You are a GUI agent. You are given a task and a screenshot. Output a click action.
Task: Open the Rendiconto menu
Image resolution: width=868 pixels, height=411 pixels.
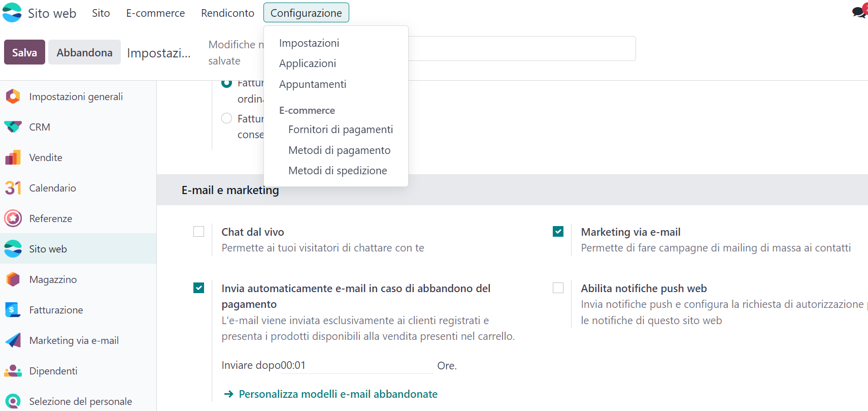click(x=227, y=13)
